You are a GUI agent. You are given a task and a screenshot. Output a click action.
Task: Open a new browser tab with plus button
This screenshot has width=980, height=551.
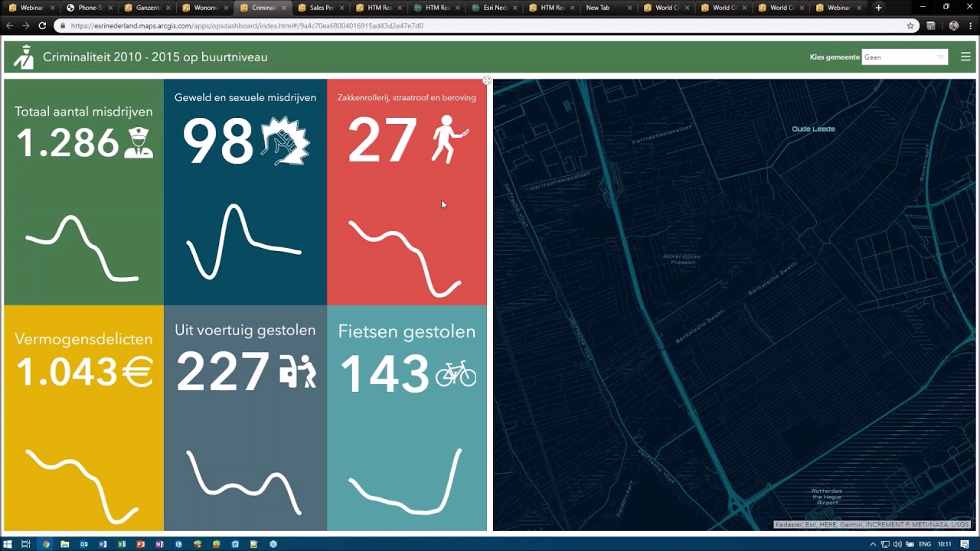[x=878, y=8]
